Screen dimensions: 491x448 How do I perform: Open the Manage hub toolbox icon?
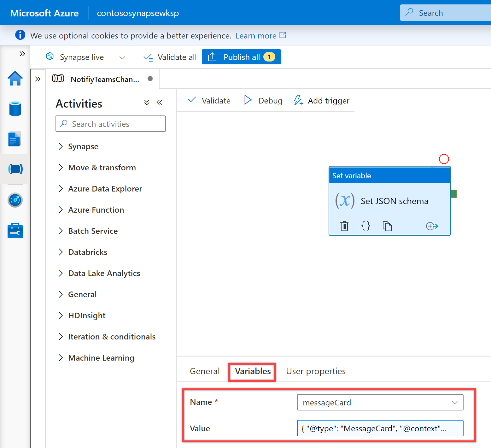15,230
